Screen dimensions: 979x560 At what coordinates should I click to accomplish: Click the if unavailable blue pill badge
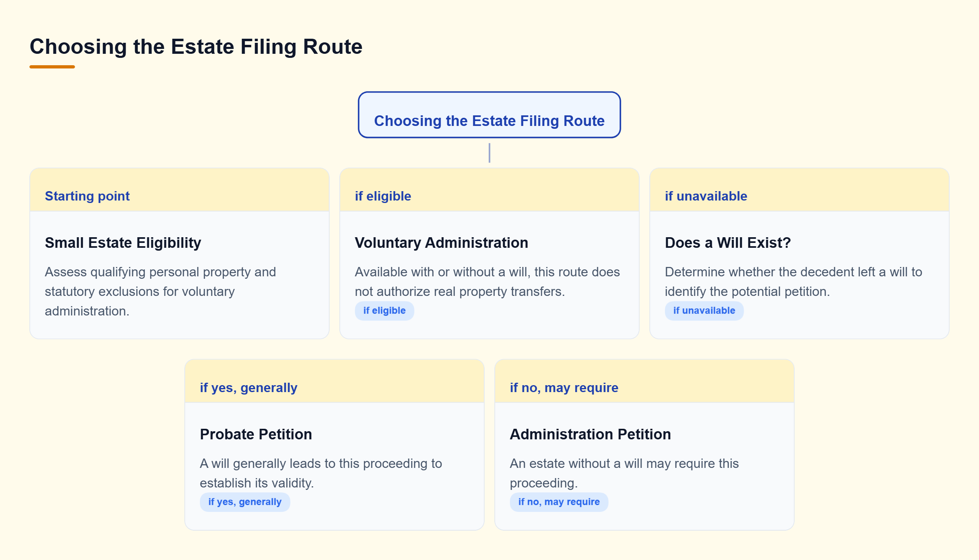(x=704, y=311)
